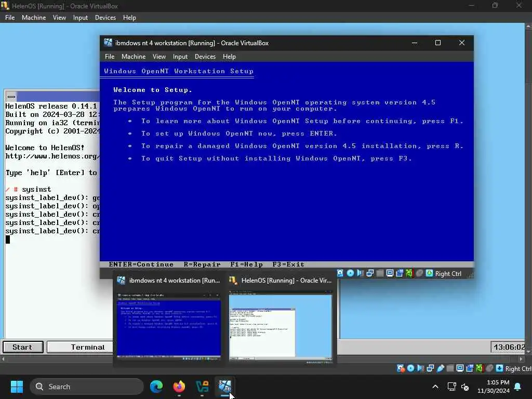The image size is (532, 399).
Task: Click HelenOS terminal window menu button
Action: pos(11,97)
